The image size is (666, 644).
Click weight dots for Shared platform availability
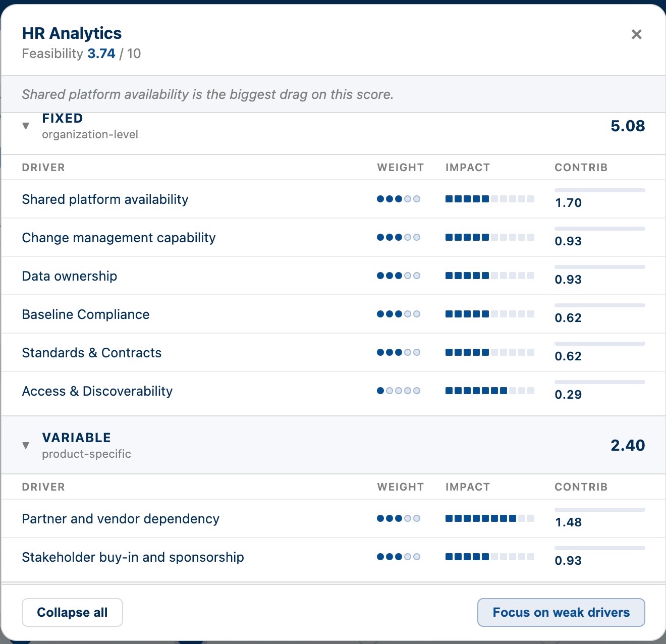pos(399,199)
